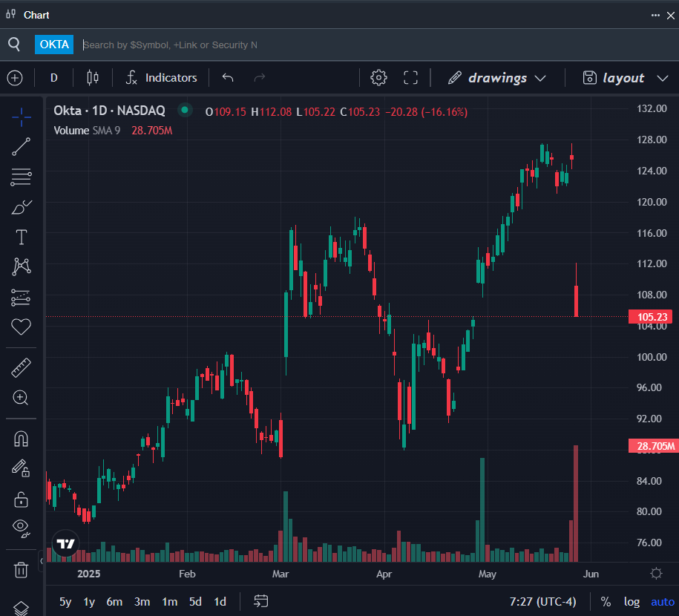The image size is (679, 616).
Task: Select the 1y time range
Action: pyautogui.click(x=89, y=602)
